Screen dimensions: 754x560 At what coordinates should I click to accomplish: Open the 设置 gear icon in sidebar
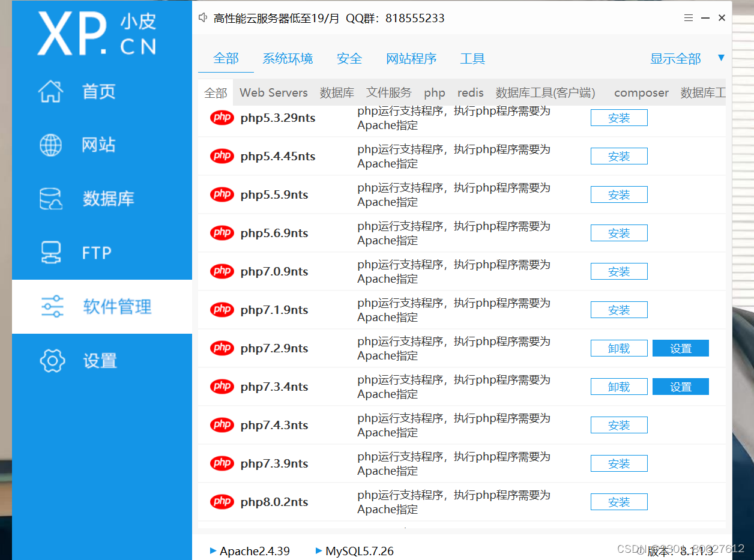tap(52, 361)
